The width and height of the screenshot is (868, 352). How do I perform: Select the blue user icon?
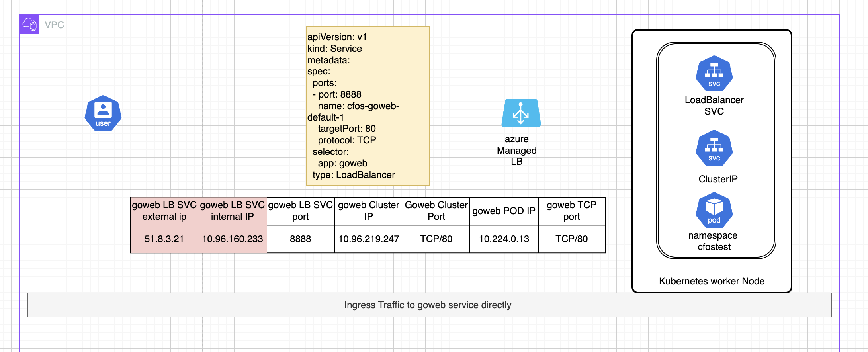[x=103, y=113]
